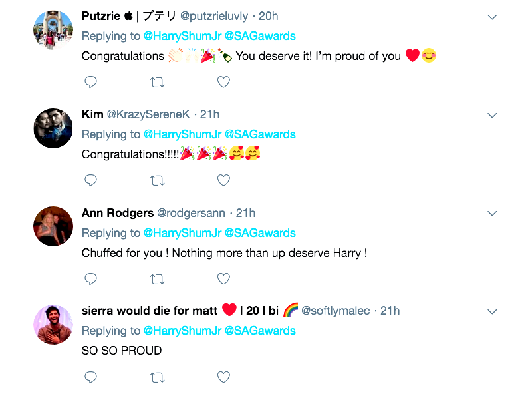
Task: Reply to Putzrie's congratulations tweet
Action: tap(91, 82)
